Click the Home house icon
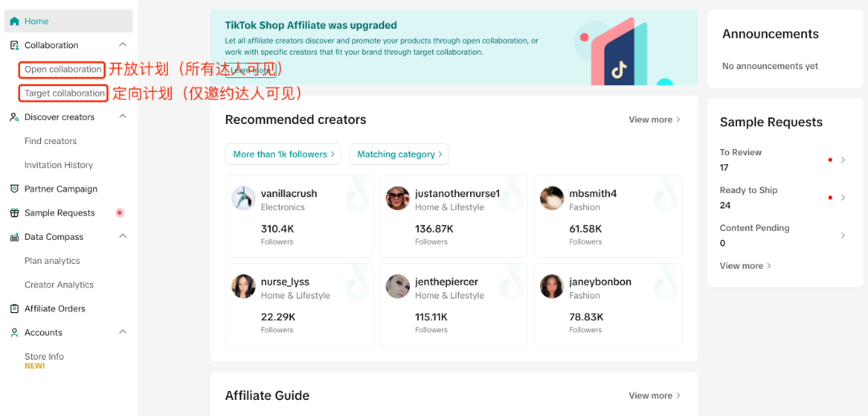This screenshot has width=868, height=416. click(x=14, y=21)
